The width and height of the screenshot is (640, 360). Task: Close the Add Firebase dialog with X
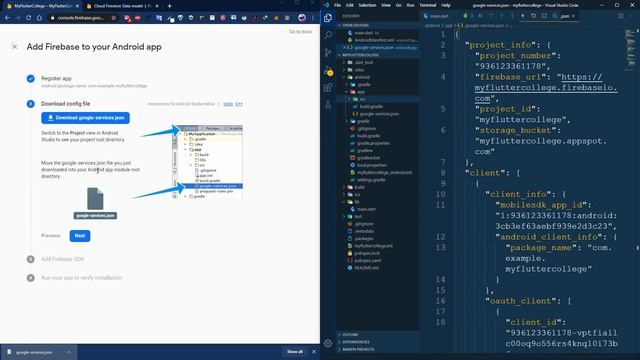[x=15, y=47]
